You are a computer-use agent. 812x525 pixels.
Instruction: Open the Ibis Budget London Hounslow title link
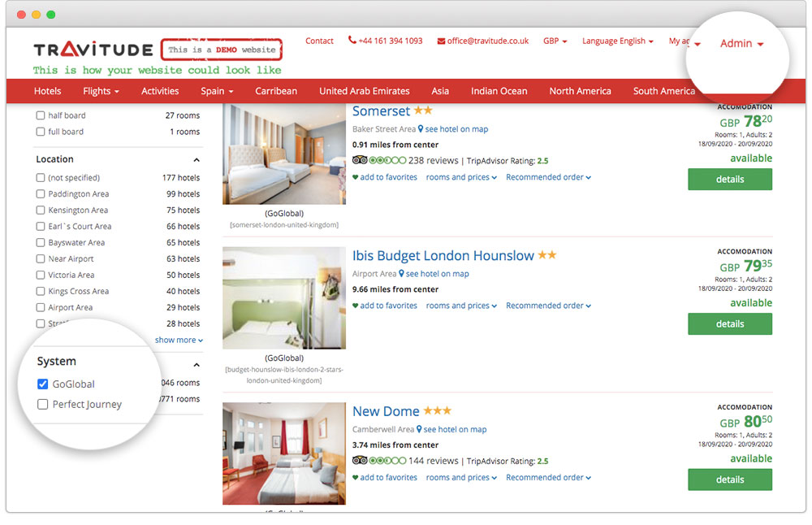(x=443, y=255)
